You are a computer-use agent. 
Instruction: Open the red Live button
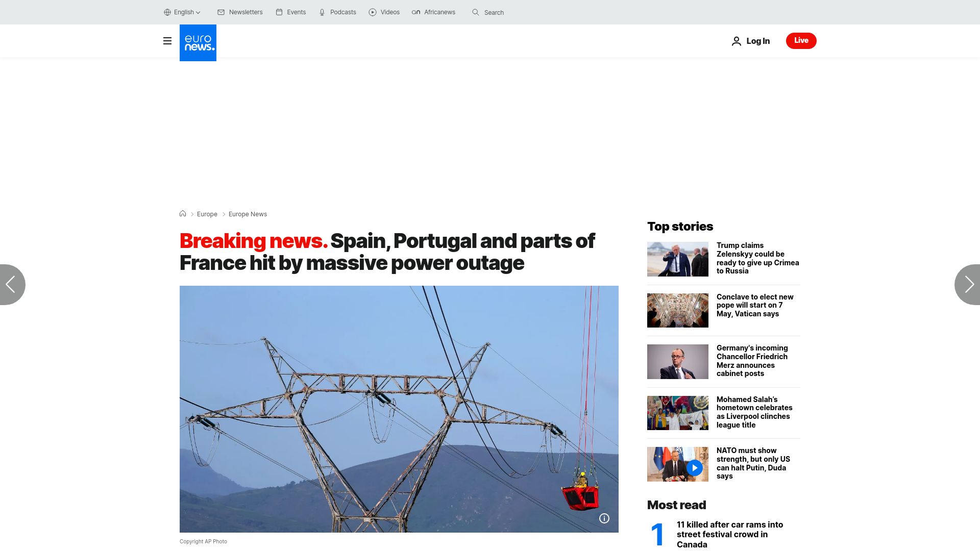[x=801, y=41]
